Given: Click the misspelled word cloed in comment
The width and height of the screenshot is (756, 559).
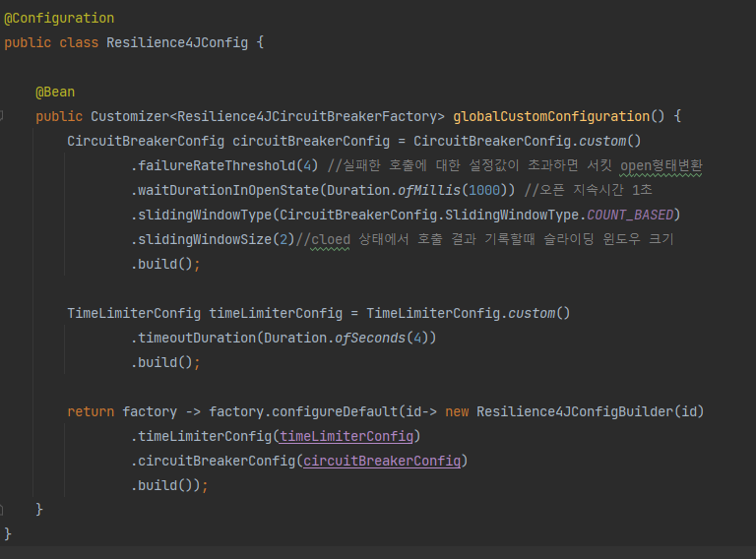Looking at the screenshot, I should tap(331, 239).
